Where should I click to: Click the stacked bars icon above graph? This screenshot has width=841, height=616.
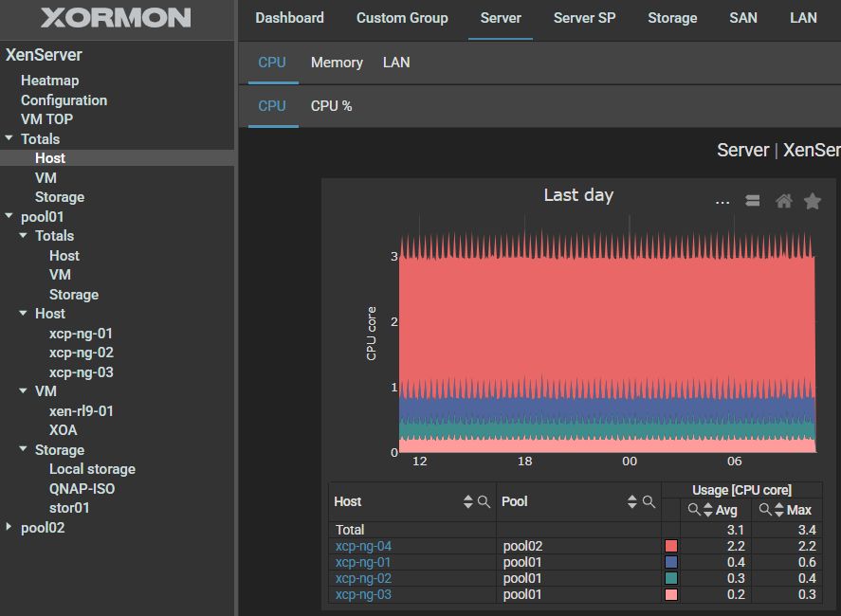click(753, 201)
